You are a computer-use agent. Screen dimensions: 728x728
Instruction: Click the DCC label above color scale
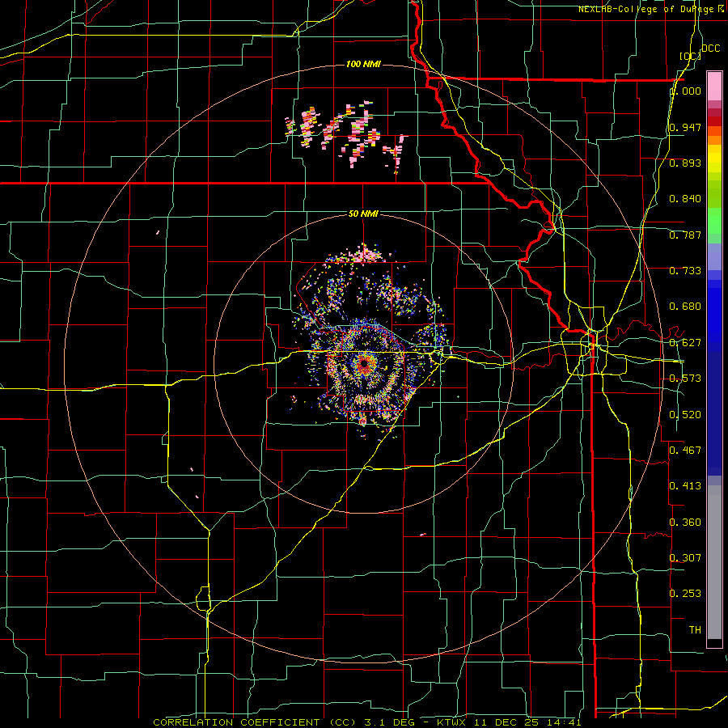[x=711, y=49]
